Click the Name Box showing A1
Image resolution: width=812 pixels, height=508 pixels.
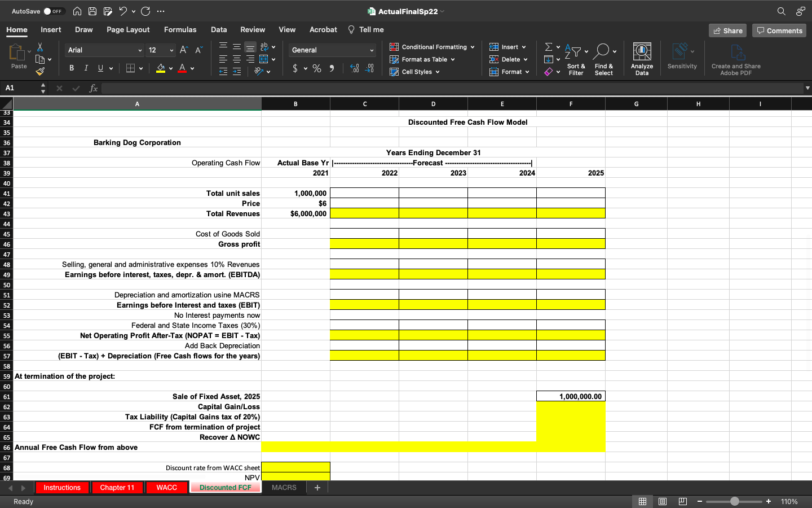click(x=21, y=88)
